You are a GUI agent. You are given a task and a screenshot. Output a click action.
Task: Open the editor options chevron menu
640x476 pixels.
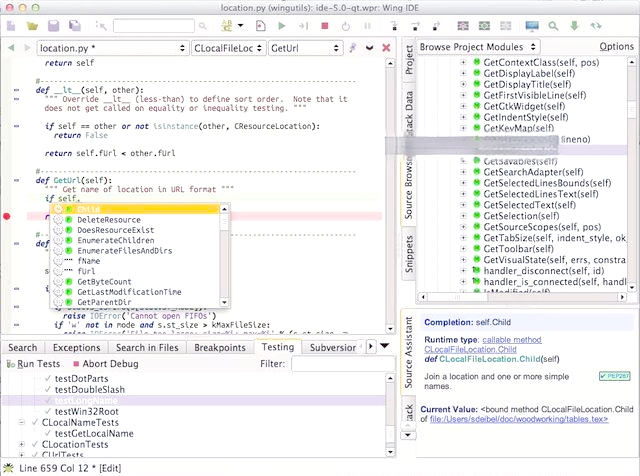(x=369, y=48)
